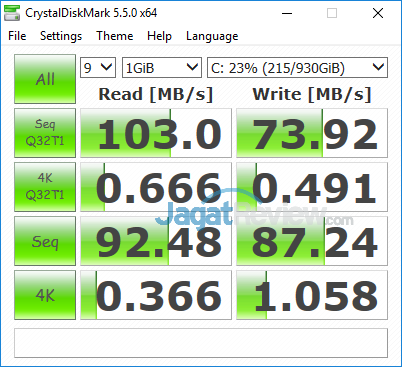Click the Read [MB/s] column header
The image size is (402, 367).
point(156,94)
